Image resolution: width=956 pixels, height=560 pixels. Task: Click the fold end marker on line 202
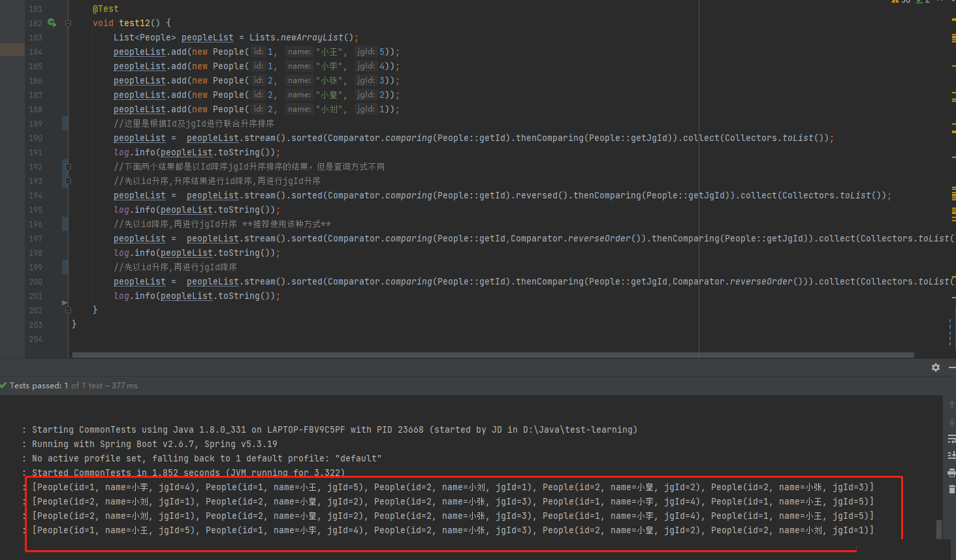click(x=68, y=310)
